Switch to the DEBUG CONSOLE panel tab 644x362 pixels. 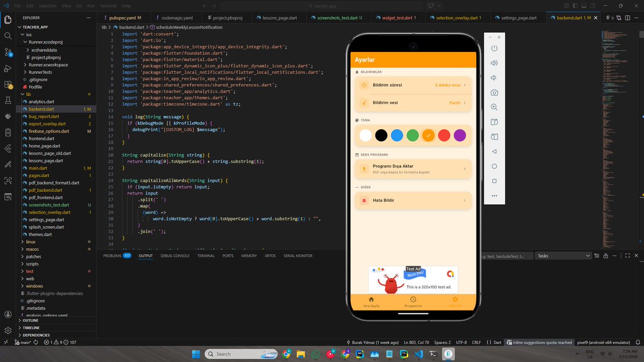click(175, 256)
